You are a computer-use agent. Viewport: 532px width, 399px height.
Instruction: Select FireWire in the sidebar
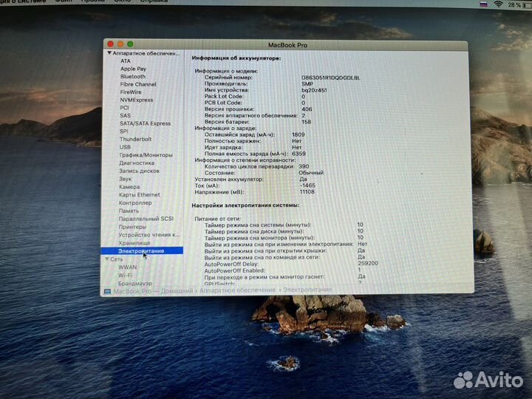[x=131, y=92]
